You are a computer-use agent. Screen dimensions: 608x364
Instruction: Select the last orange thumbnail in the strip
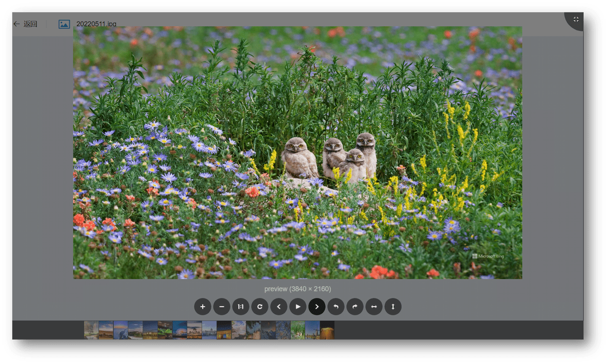click(327, 330)
